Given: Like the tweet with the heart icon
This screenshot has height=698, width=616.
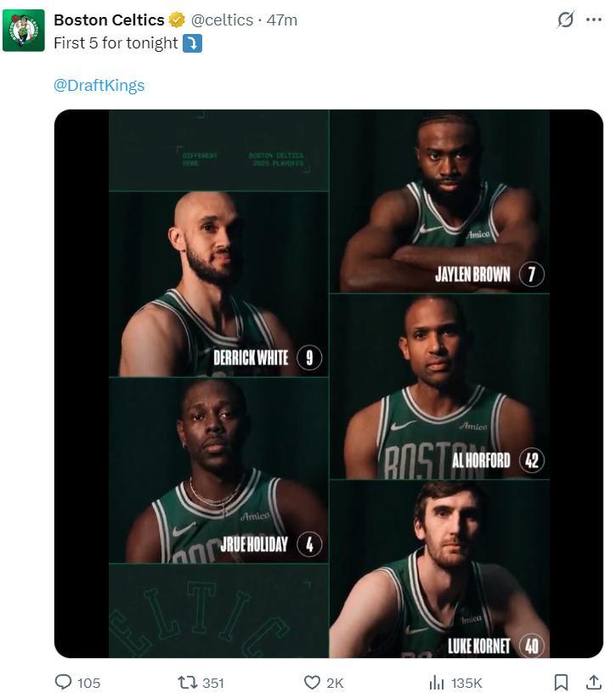Looking at the screenshot, I should [x=313, y=682].
